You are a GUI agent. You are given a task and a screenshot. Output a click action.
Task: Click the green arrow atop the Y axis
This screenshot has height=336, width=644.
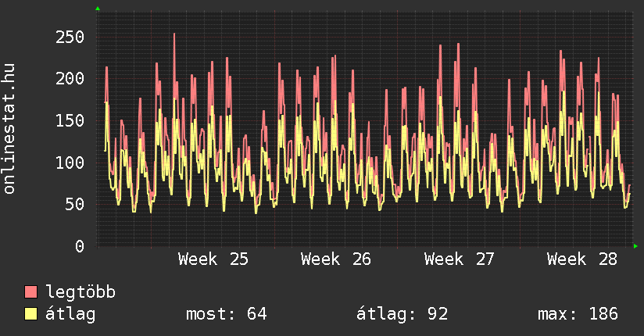[x=98, y=9]
